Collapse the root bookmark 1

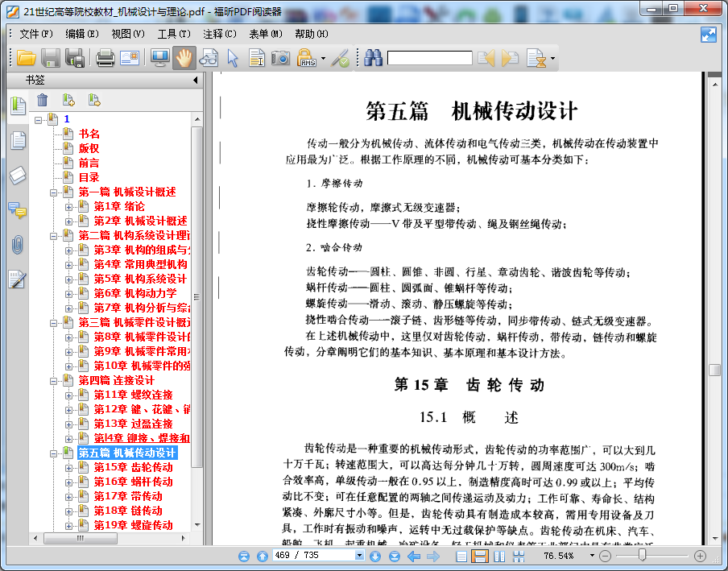click(38, 120)
